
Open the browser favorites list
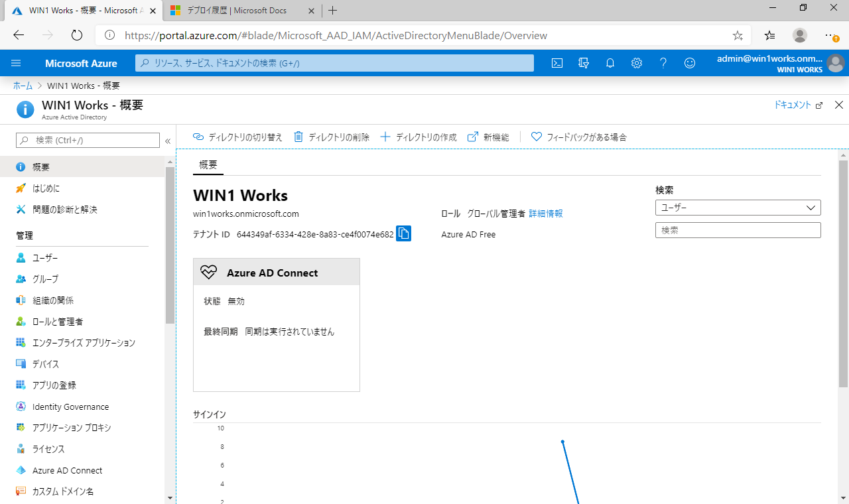click(x=769, y=35)
